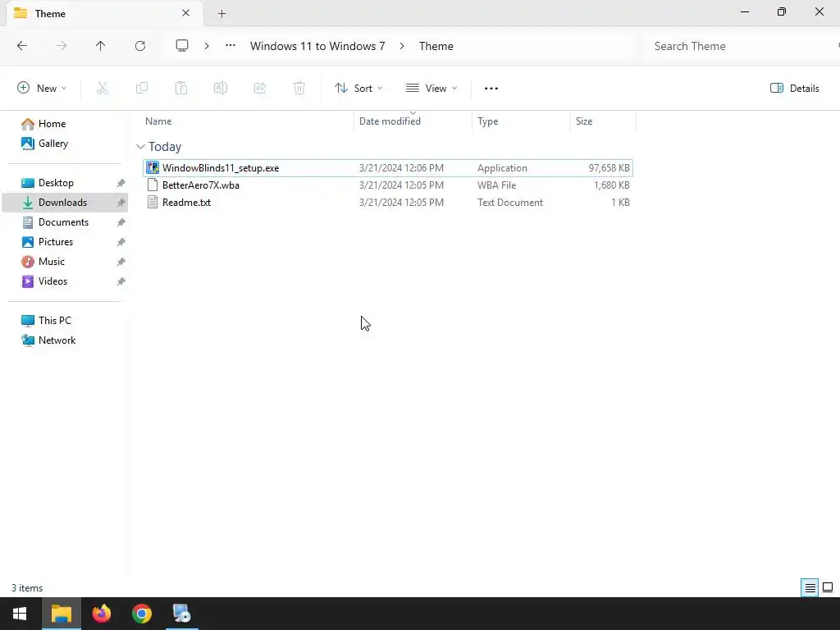Image resolution: width=840 pixels, height=630 pixels.
Task: Open the See more ellipsis menu
Action: (x=491, y=89)
